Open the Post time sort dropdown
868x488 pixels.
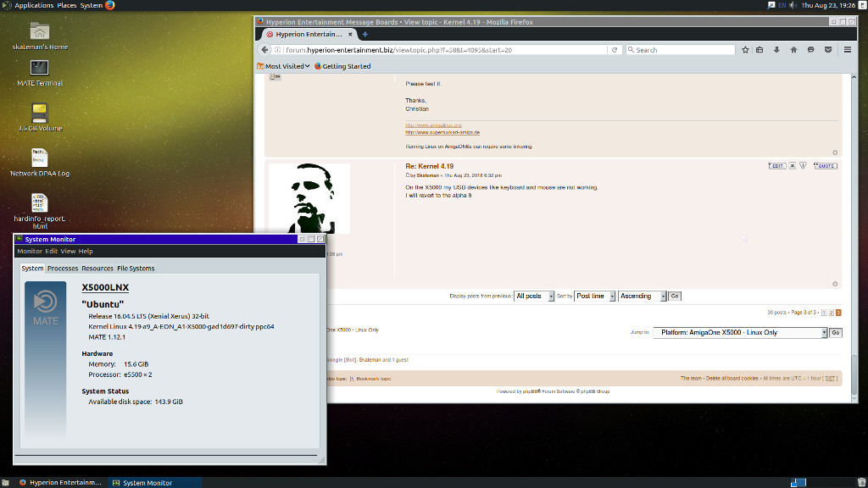tap(595, 296)
